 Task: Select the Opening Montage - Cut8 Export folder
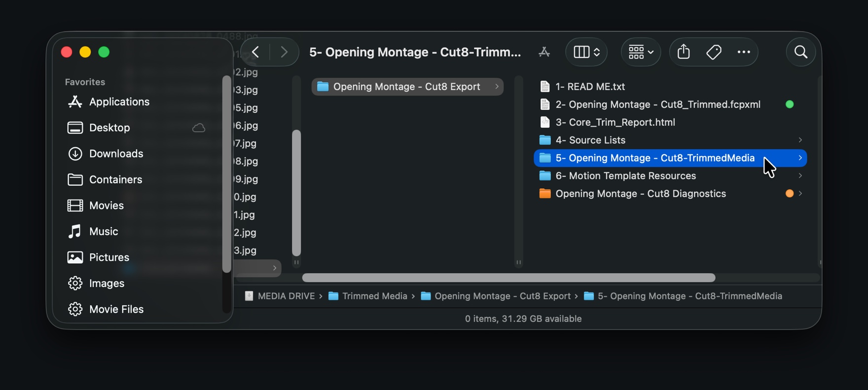point(407,87)
